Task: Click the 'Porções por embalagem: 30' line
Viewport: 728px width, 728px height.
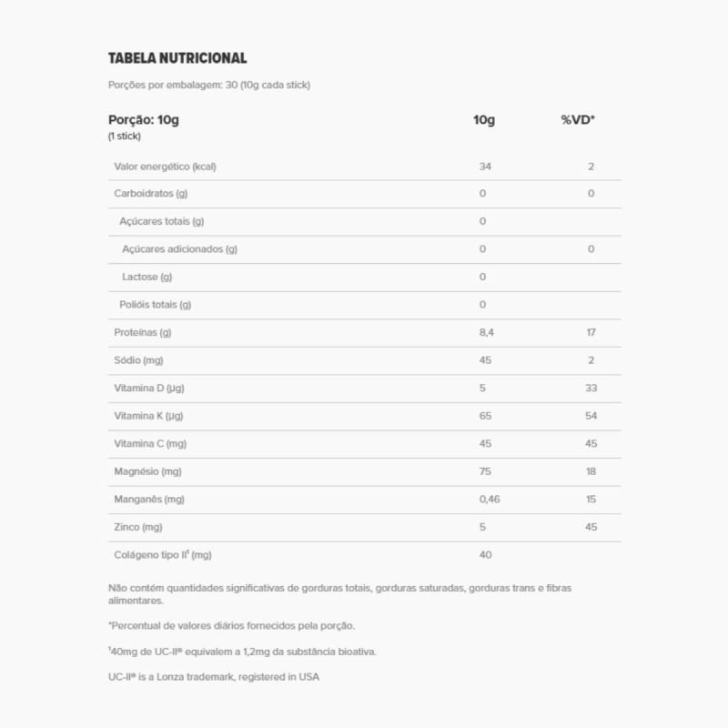Action: click(x=209, y=85)
